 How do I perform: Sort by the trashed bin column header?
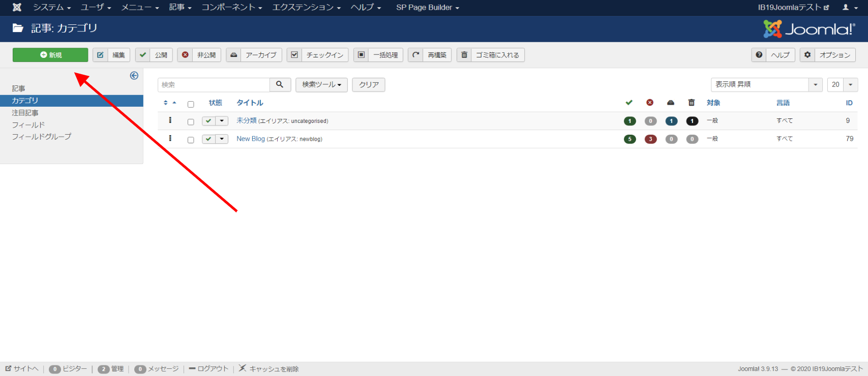tap(692, 103)
